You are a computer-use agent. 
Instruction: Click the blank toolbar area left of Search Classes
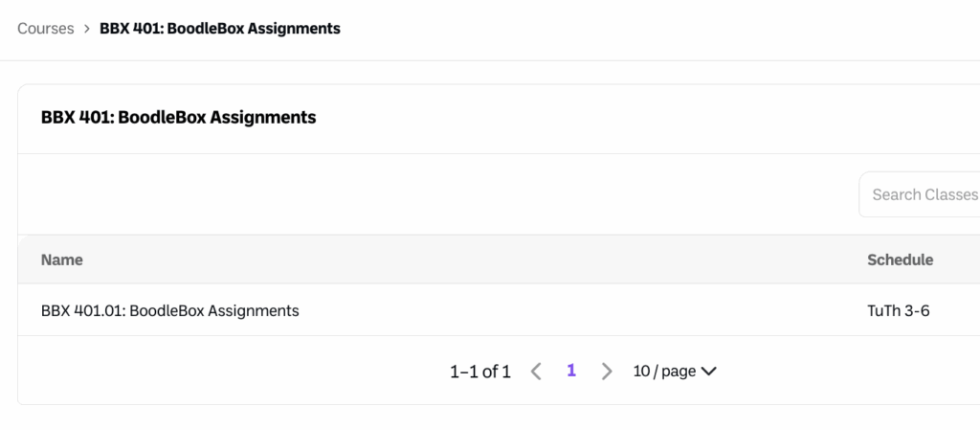431,194
